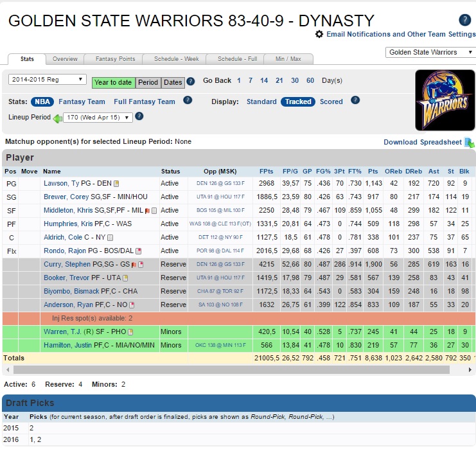
Task: Open injury note icon beside Curry, Stephen
Action: click(x=141, y=265)
